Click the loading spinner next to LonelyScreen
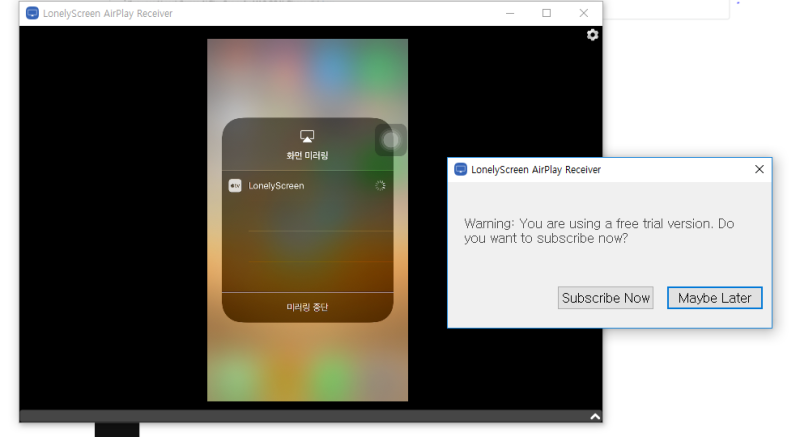This screenshot has height=437, width=800. click(x=380, y=186)
